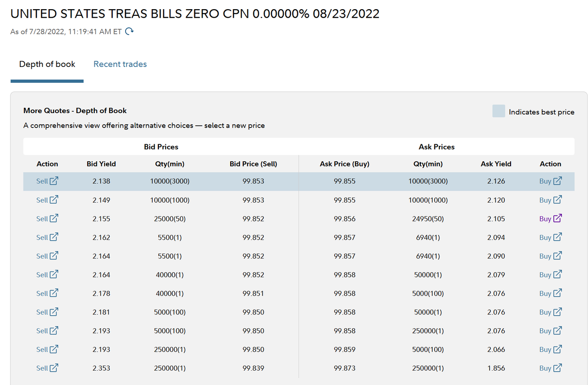Click the Bid Yield column header
Image resolution: width=588 pixels, height=385 pixels.
point(101,164)
